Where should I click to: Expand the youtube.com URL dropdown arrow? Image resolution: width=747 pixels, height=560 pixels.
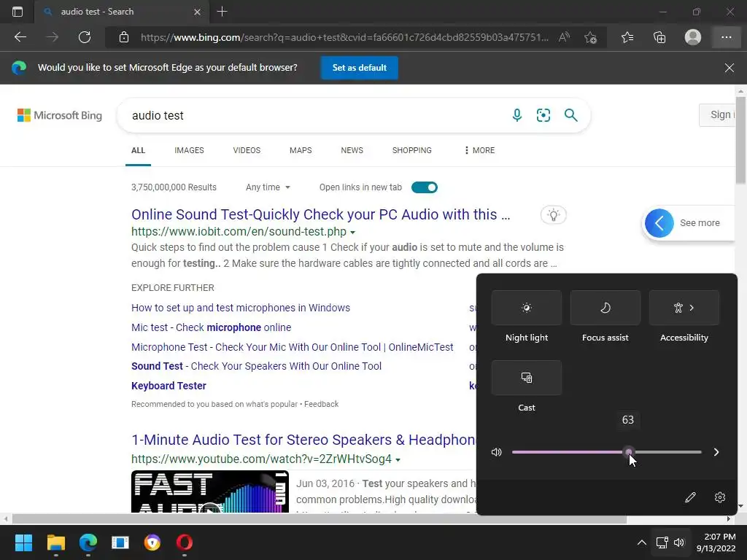[398, 460]
